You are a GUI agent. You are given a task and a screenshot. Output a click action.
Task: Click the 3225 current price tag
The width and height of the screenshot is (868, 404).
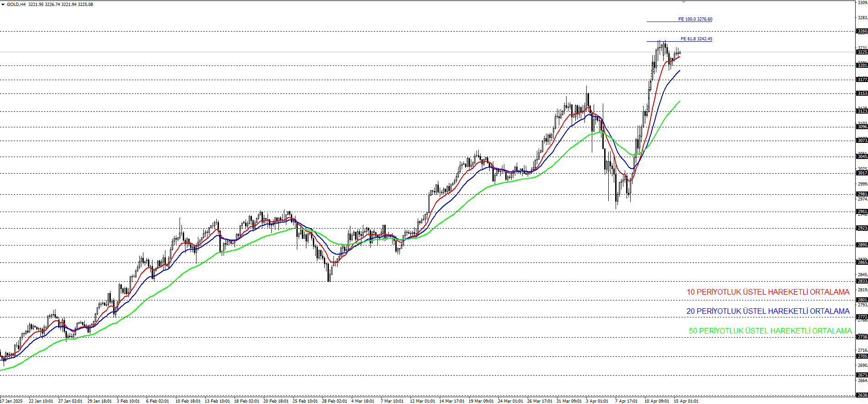(862, 52)
